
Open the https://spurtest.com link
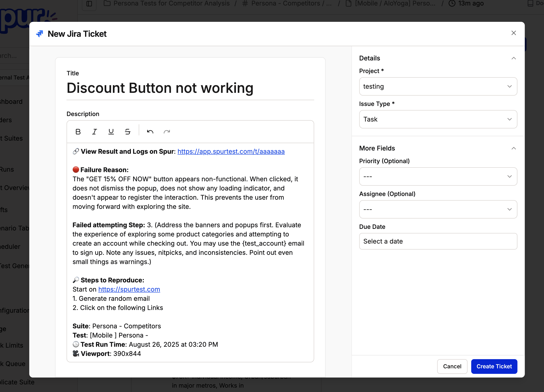click(129, 289)
